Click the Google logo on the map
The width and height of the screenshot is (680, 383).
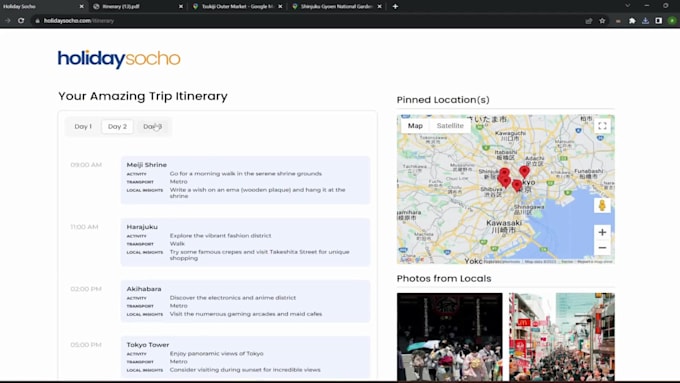412,259
